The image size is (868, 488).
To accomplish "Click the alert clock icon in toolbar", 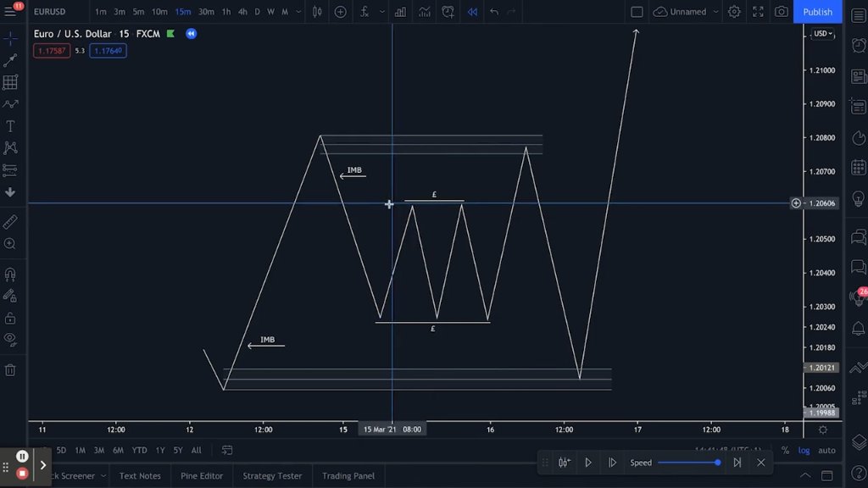I will [448, 12].
